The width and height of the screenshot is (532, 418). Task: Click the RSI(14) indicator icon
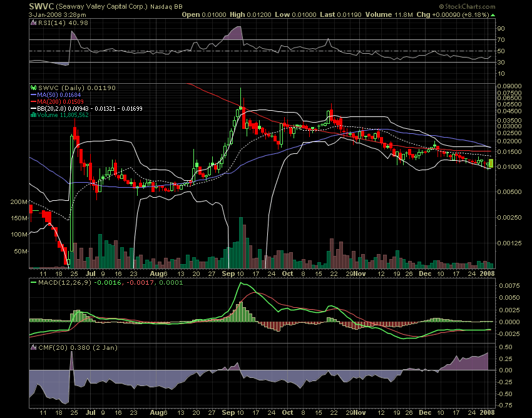[x=33, y=23]
